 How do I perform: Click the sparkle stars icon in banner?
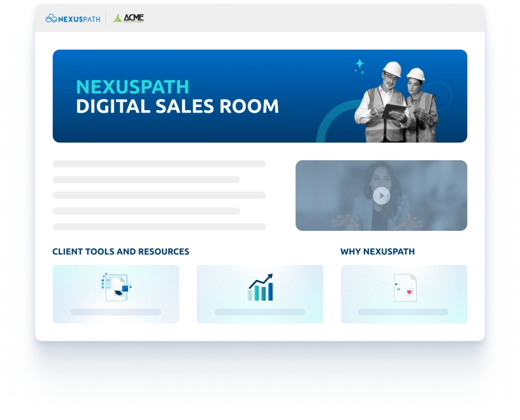(360, 66)
